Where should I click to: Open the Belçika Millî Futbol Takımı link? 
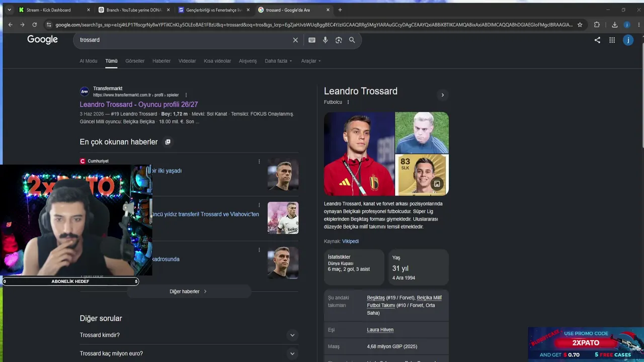tap(404, 301)
